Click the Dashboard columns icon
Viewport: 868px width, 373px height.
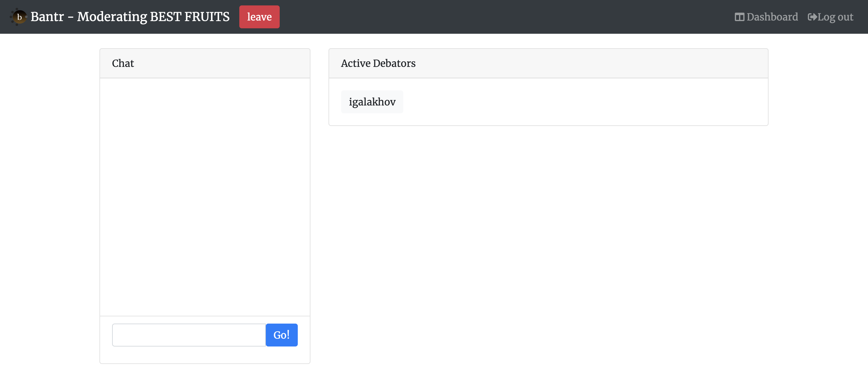739,17
